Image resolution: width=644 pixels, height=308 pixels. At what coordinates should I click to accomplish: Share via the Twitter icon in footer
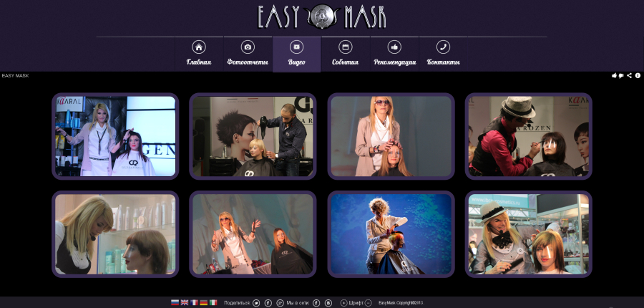point(256,303)
